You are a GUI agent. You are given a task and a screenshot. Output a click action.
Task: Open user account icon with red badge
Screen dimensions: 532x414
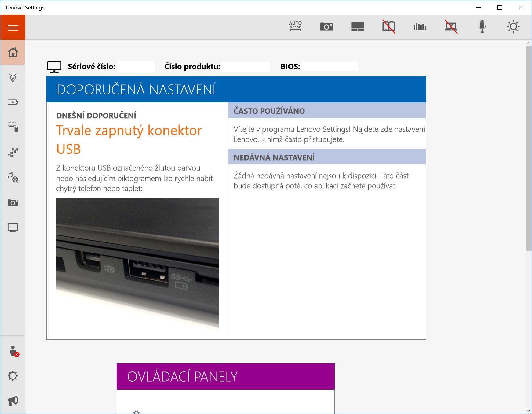[x=14, y=351]
